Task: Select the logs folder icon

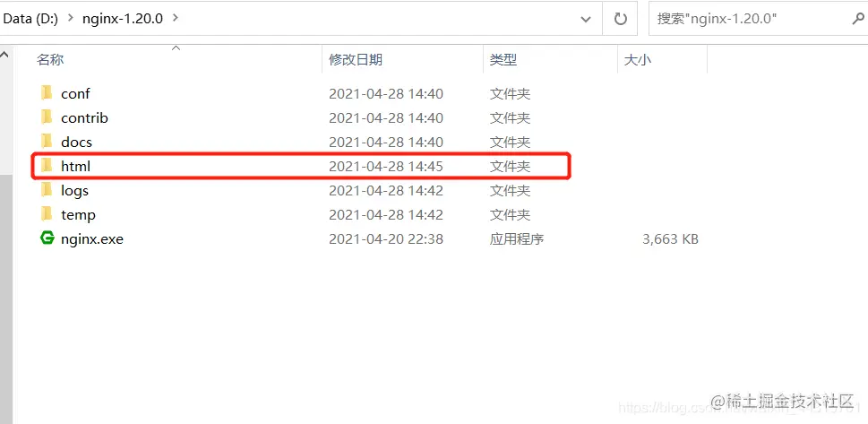Action: coord(47,189)
